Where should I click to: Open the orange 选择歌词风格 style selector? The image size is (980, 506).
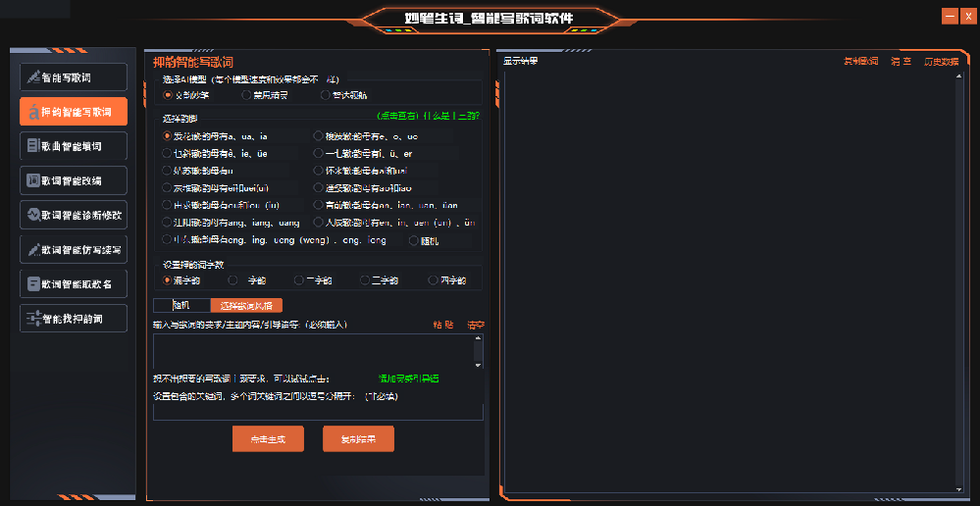click(246, 306)
